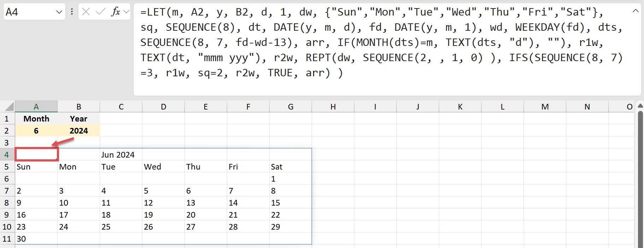Screen dimensions: 644x248
Task: Select column C header
Action: coord(121,106)
